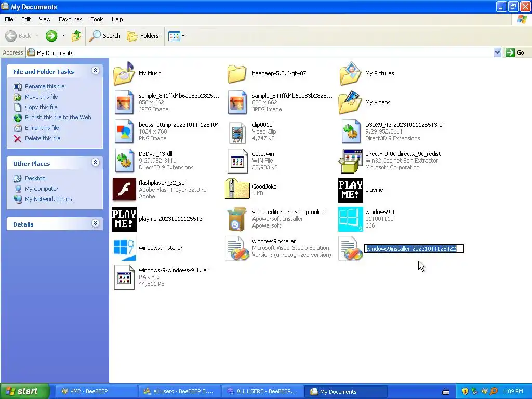
Task: Switch to ALL USERS - BeeBEEP taskbar item
Action: [263, 392]
